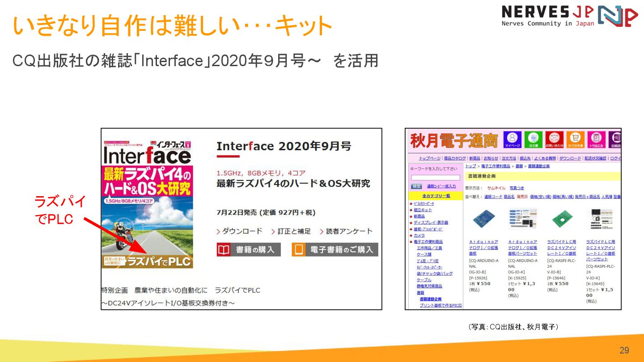The height and width of the screenshot is (362, 644).
Task: Click the red お問い合わせ mail icon
Action: [x=555, y=139]
